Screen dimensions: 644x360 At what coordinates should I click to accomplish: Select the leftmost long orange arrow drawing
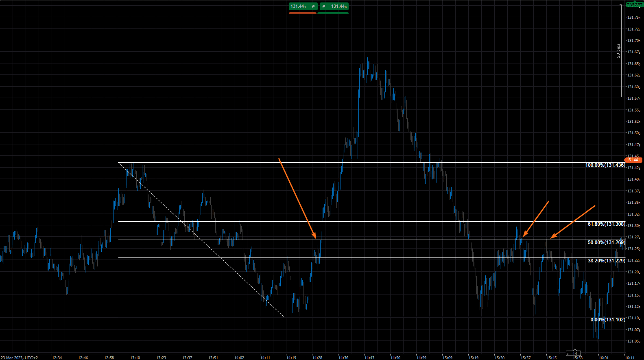click(297, 198)
